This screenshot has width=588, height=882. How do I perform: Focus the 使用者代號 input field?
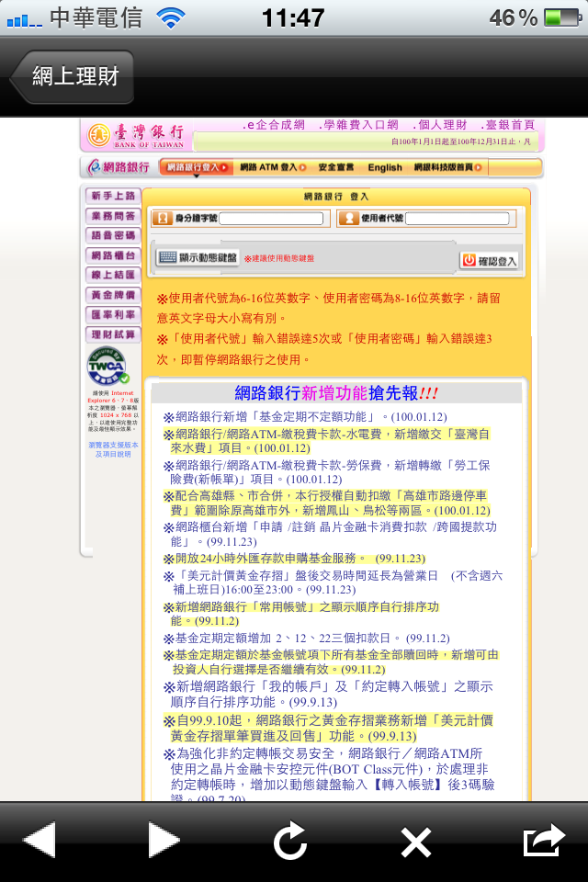457,219
